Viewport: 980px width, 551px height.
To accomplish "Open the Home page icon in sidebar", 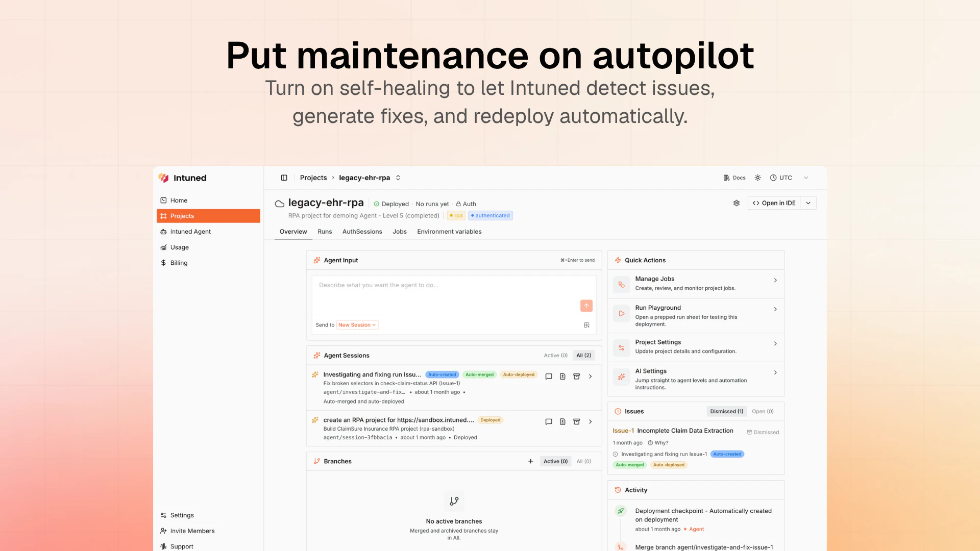I will point(163,201).
